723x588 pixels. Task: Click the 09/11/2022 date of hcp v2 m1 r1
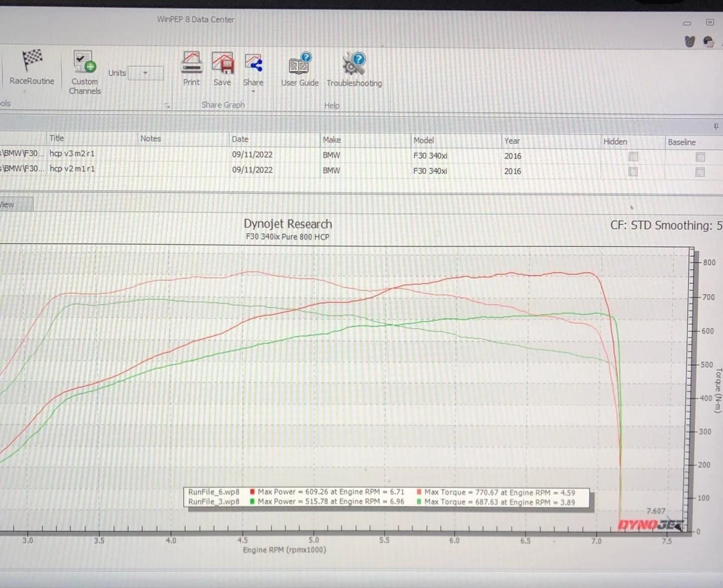pos(252,170)
